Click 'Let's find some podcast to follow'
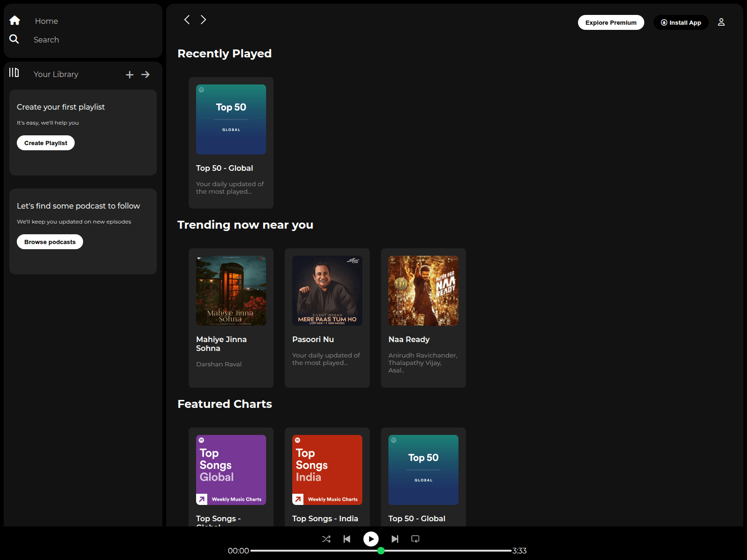This screenshot has width=747, height=560. tap(78, 206)
